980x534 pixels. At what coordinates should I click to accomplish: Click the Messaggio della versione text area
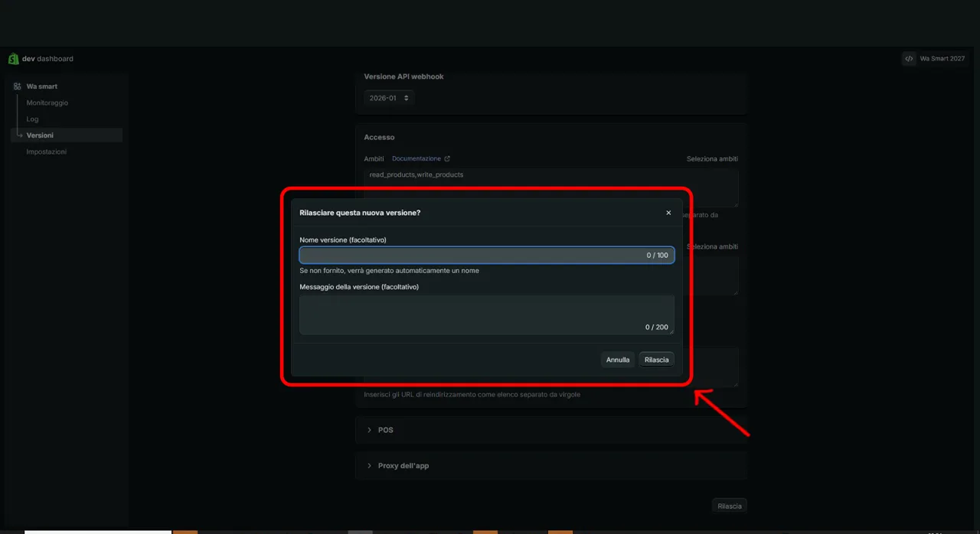487,315
